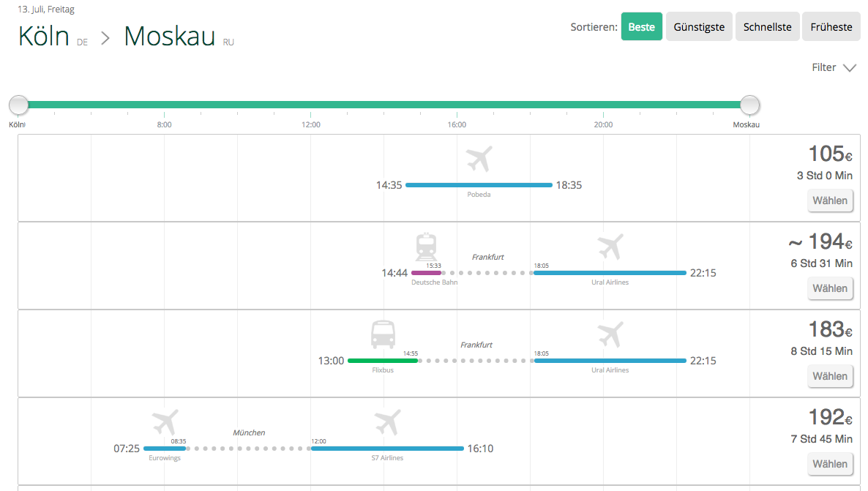This screenshot has width=868, height=491.
Task: Click the Moskau time slider handle
Action: (x=750, y=105)
